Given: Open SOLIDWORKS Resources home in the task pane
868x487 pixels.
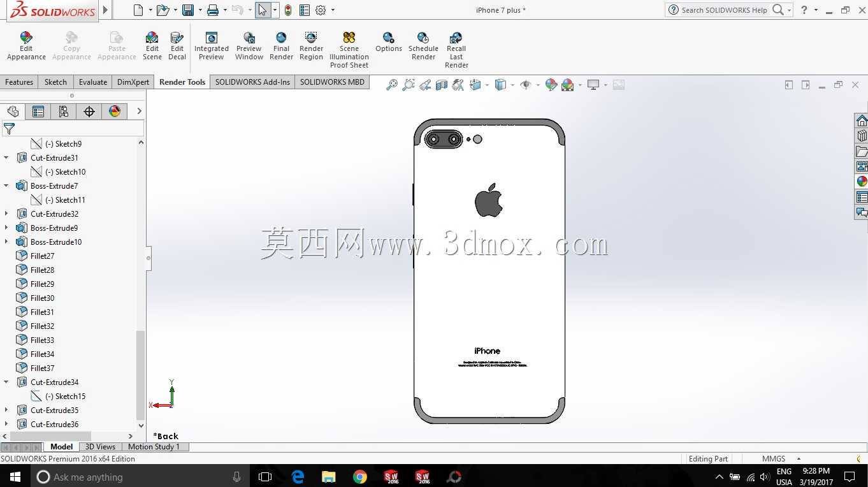Looking at the screenshot, I should (862, 121).
